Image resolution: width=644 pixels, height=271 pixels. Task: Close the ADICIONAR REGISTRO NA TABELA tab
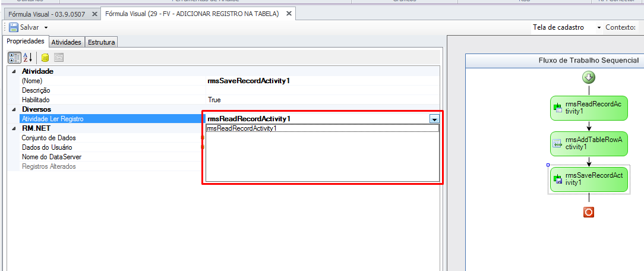289,14
